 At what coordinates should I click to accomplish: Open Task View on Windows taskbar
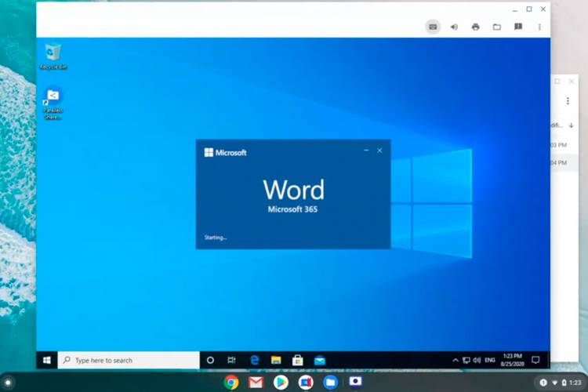click(x=232, y=360)
